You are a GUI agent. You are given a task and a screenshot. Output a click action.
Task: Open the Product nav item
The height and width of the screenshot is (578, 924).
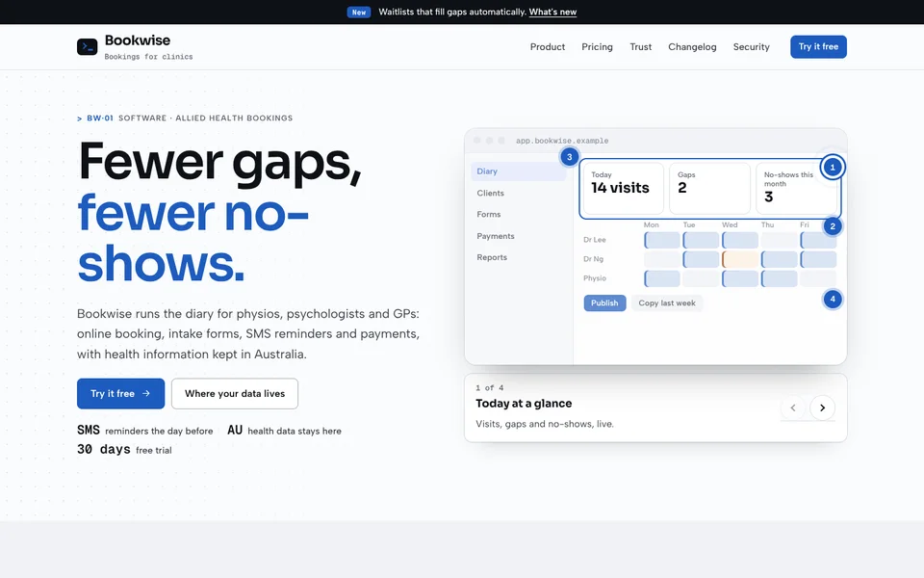[x=548, y=46]
